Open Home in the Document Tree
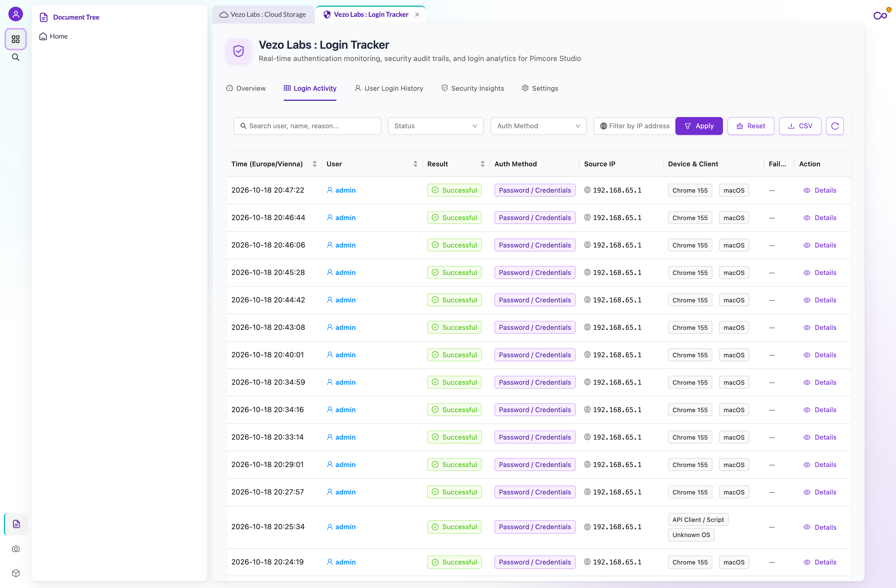 53,36
